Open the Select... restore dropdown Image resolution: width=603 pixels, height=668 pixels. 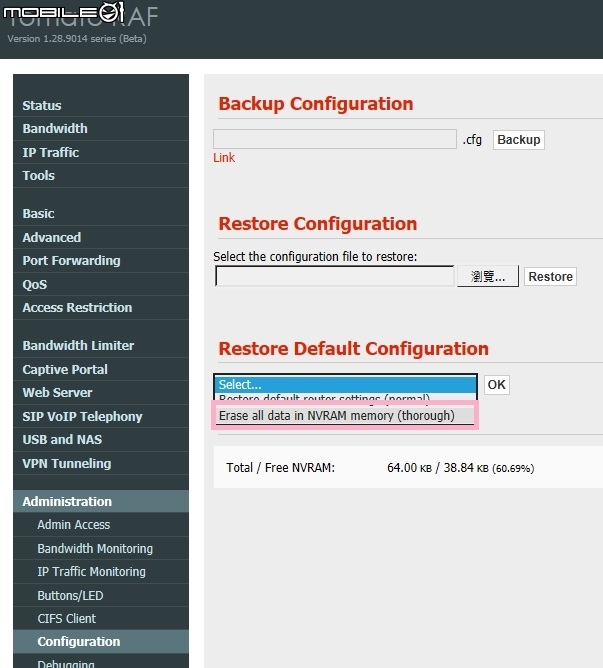(345, 384)
